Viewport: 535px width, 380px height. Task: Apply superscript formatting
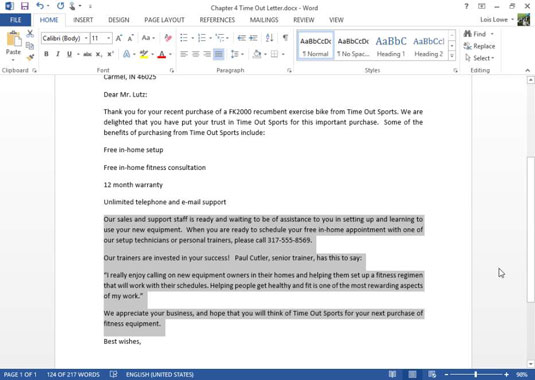tap(110, 54)
